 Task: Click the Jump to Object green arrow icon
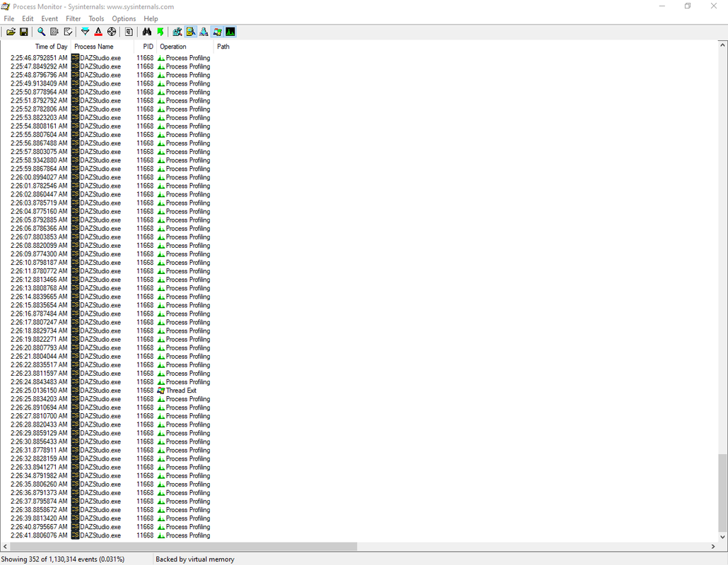point(160,32)
